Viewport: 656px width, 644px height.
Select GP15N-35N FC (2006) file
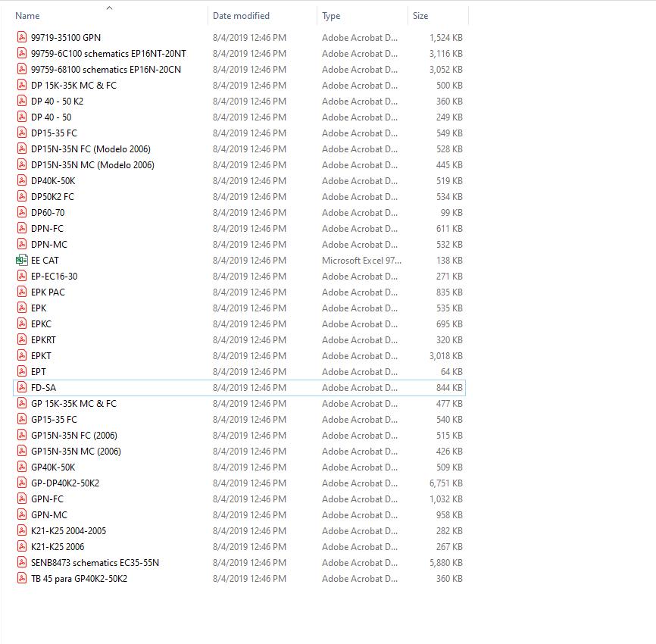tap(74, 435)
